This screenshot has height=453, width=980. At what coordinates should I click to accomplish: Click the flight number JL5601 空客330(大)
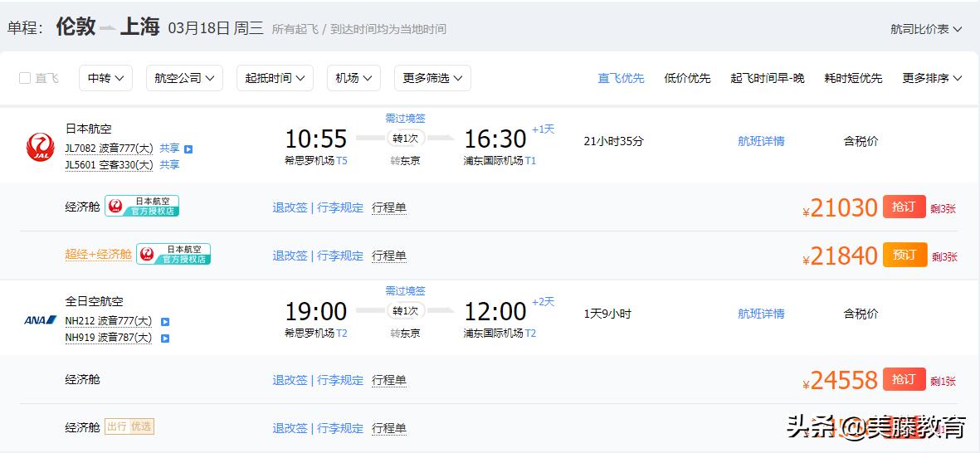coord(109,165)
